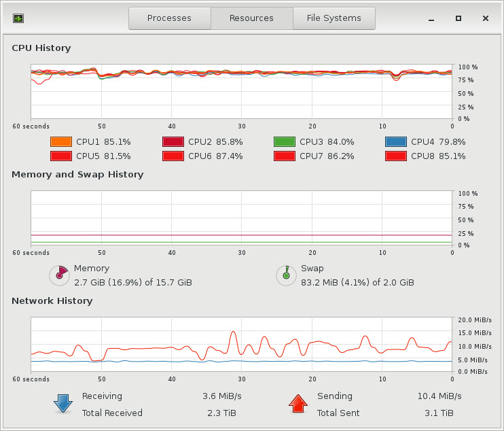Close the System Monitor window
This screenshot has width=504, height=431.
(486, 18)
